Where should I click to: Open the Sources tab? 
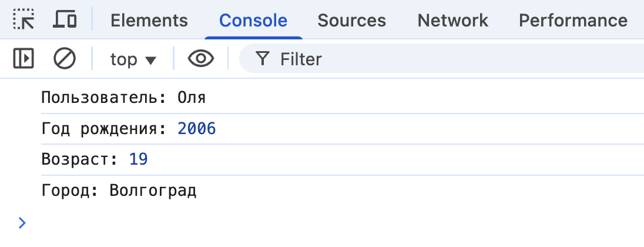tap(351, 21)
